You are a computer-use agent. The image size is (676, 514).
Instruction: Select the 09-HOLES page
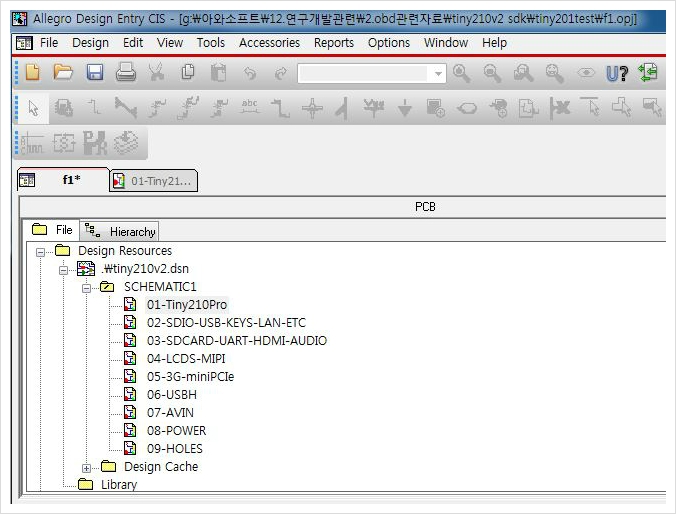point(174,448)
